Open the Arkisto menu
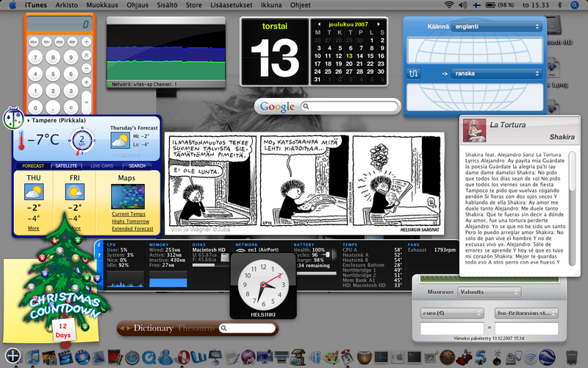Image resolution: width=588 pixels, height=368 pixels. [66, 5]
